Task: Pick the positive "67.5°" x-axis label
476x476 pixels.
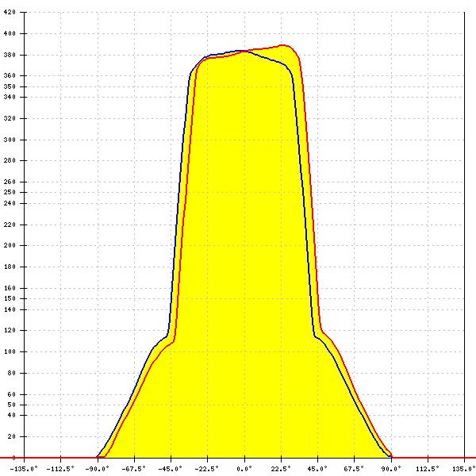Action: point(354,469)
